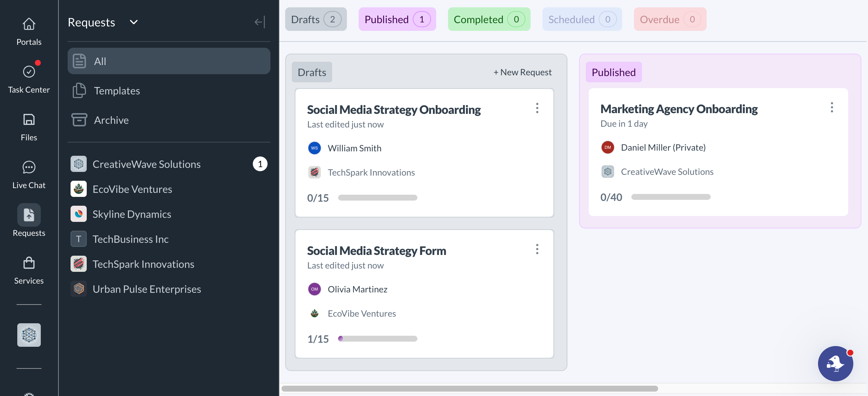The width and height of the screenshot is (868, 396).
Task: Toggle the Completed status filter chip
Action: (489, 19)
